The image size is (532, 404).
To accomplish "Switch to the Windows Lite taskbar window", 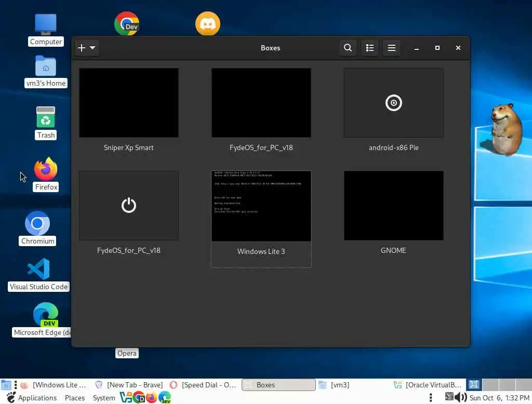I will point(54,385).
